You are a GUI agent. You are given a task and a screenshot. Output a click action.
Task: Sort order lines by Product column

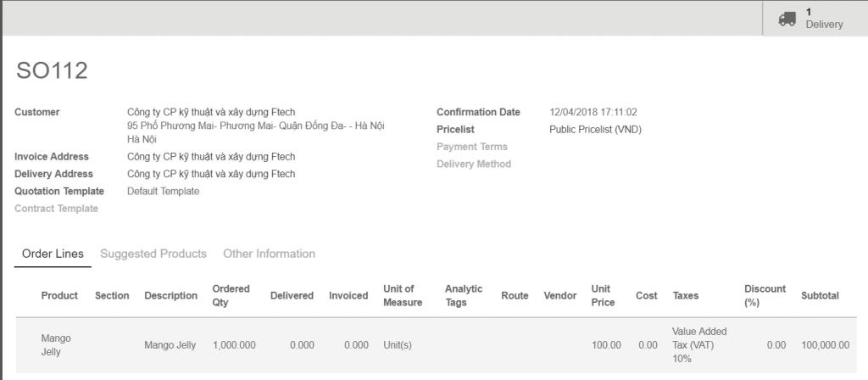(59, 296)
